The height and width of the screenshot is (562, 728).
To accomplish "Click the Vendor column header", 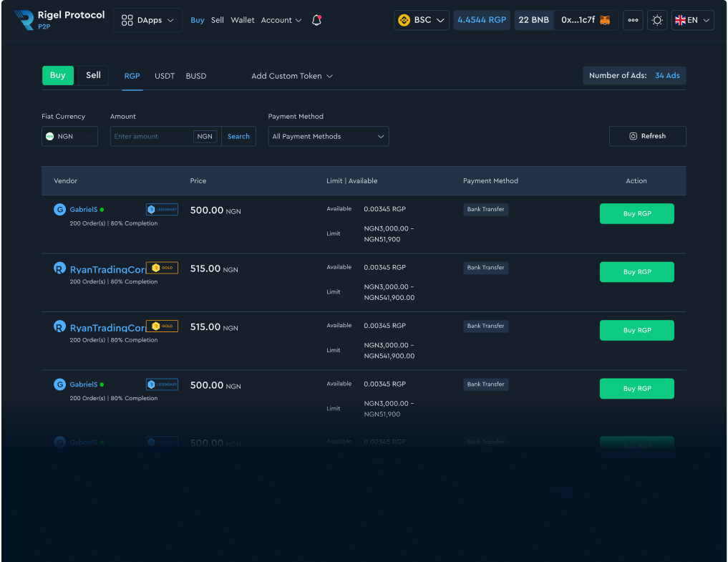I will tap(65, 180).
